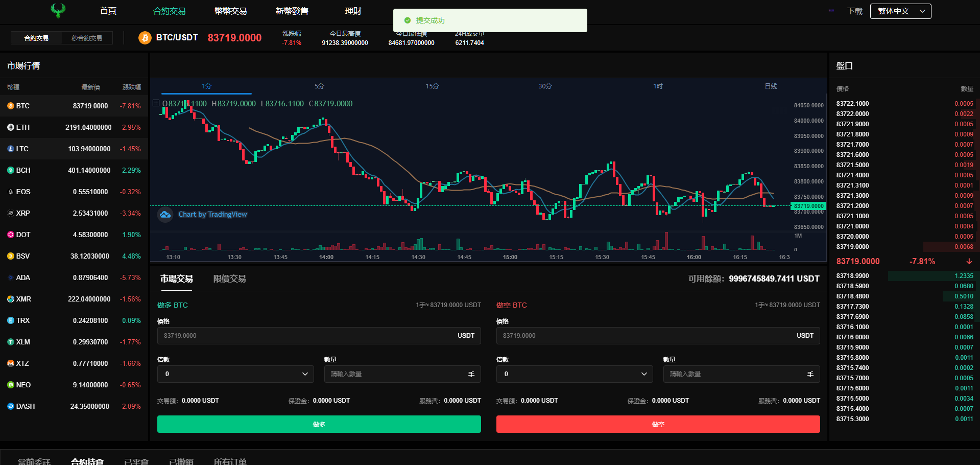
Task: Click the TradingView cloud logo on chart
Action: 165,215
